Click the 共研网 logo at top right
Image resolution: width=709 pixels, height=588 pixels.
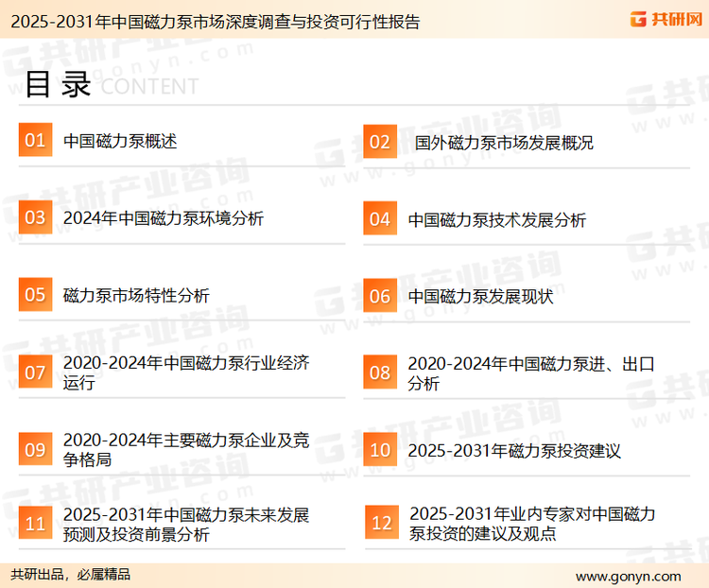point(665,20)
